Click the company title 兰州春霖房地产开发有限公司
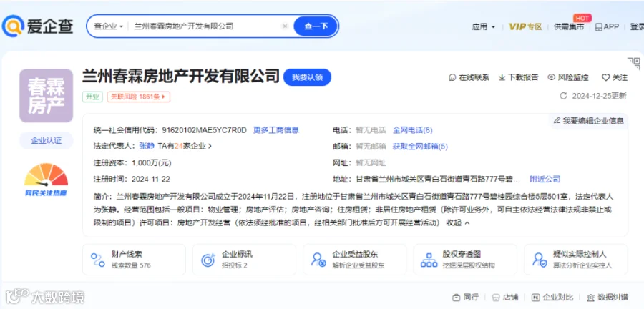 [181, 77]
